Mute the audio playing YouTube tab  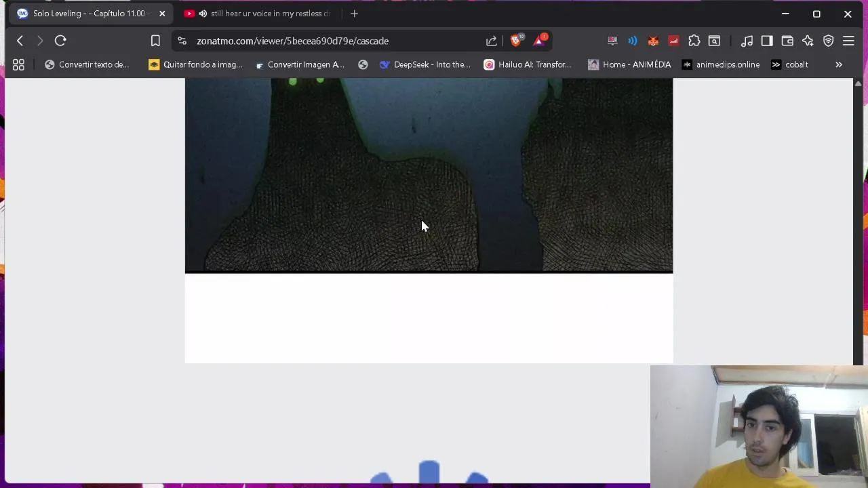click(x=203, y=14)
